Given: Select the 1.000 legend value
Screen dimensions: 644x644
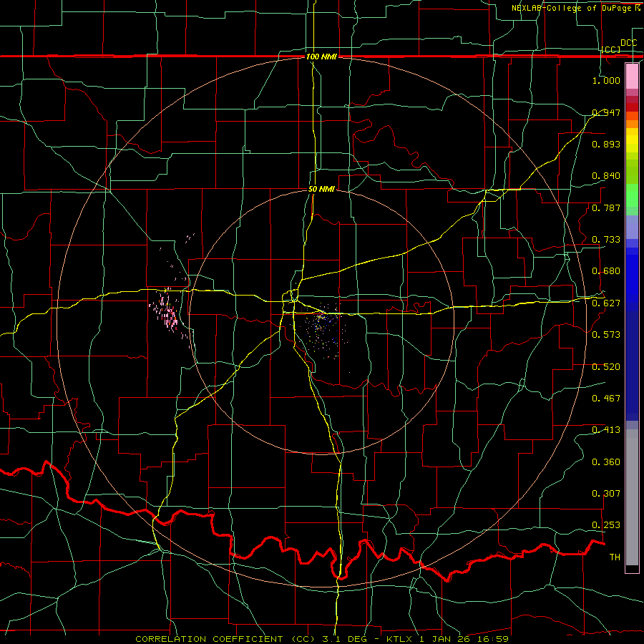Looking at the screenshot, I should point(606,80).
